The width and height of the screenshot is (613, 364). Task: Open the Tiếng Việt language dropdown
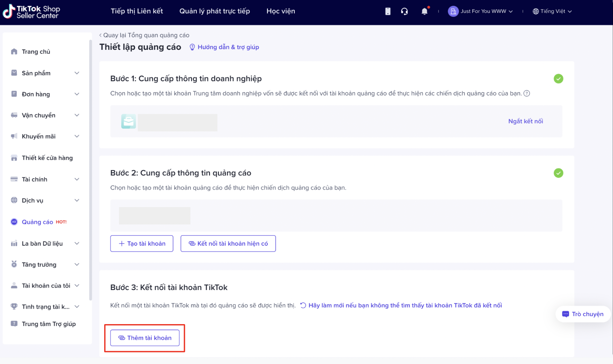[552, 11]
